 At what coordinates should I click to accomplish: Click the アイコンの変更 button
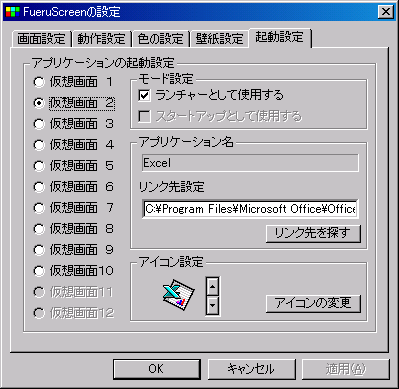(313, 303)
